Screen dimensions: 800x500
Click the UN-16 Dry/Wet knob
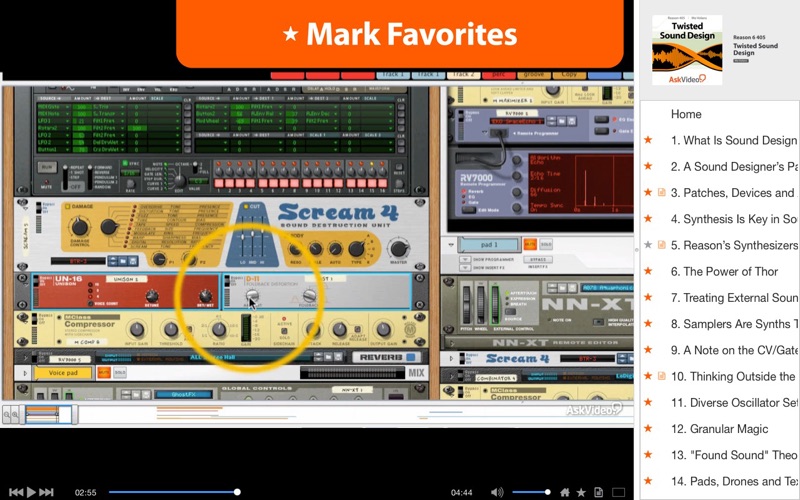(205, 295)
